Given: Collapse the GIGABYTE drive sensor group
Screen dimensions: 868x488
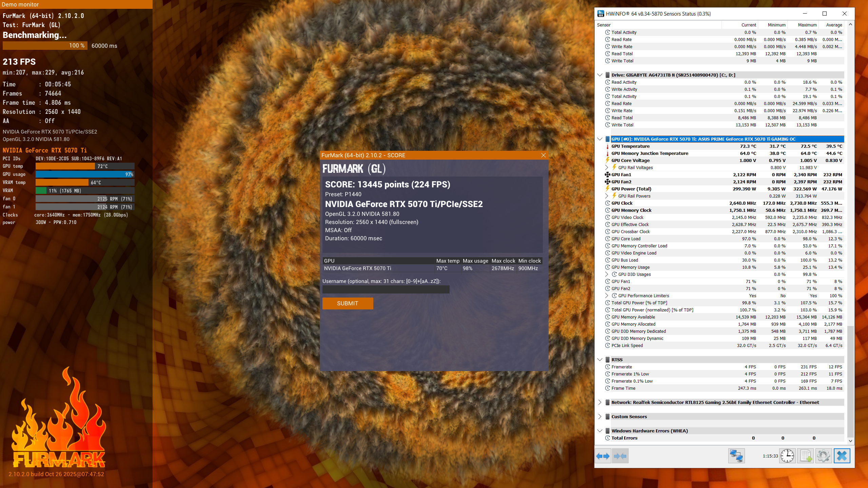Looking at the screenshot, I should (600, 75).
